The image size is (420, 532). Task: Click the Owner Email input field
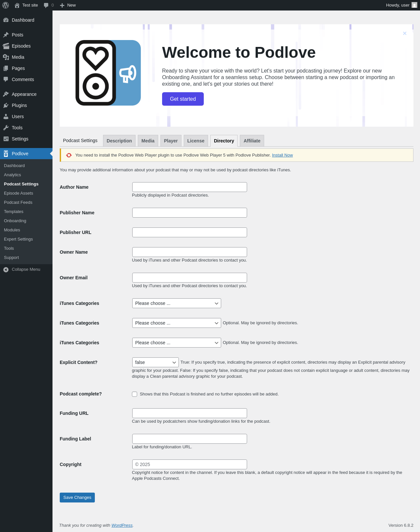point(190,278)
